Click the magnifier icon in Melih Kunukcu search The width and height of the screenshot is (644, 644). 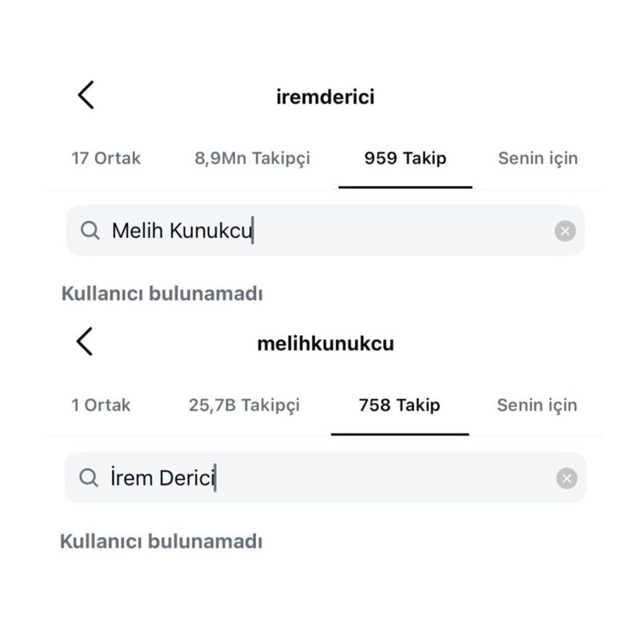pyautogui.click(x=90, y=230)
